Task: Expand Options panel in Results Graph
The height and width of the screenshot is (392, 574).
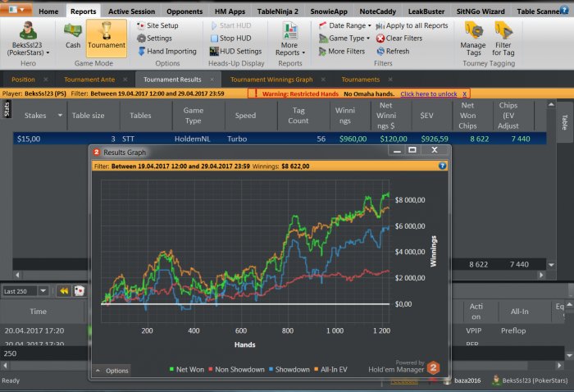Action: tap(112, 371)
